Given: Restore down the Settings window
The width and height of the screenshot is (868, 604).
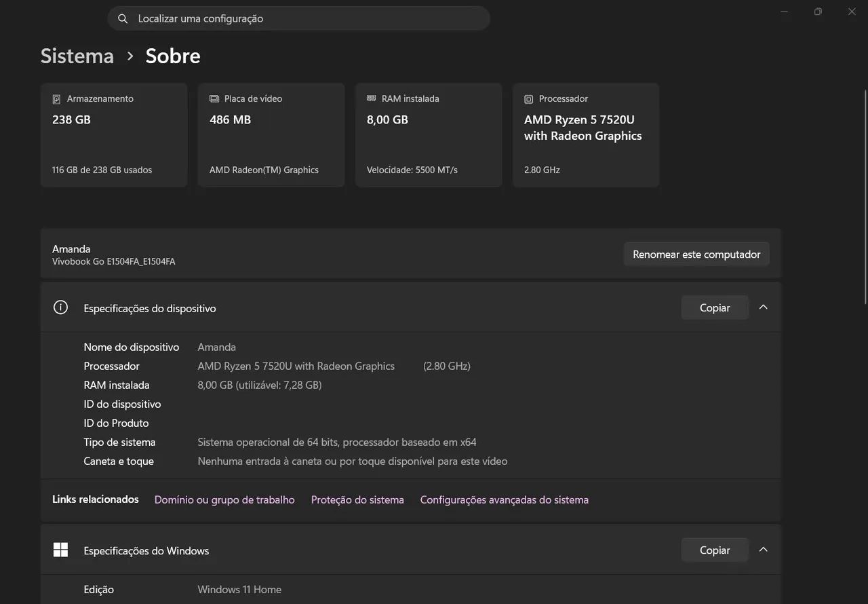Looking at the screenshot, I should point(818,12).
